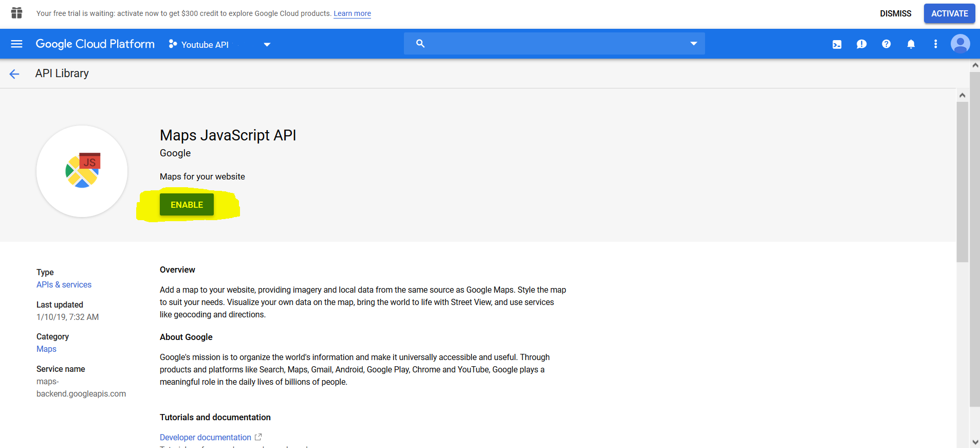This screenshot has height=448, width=980.
Task: Click the search magnifier icon
Action: click(420, 44)
